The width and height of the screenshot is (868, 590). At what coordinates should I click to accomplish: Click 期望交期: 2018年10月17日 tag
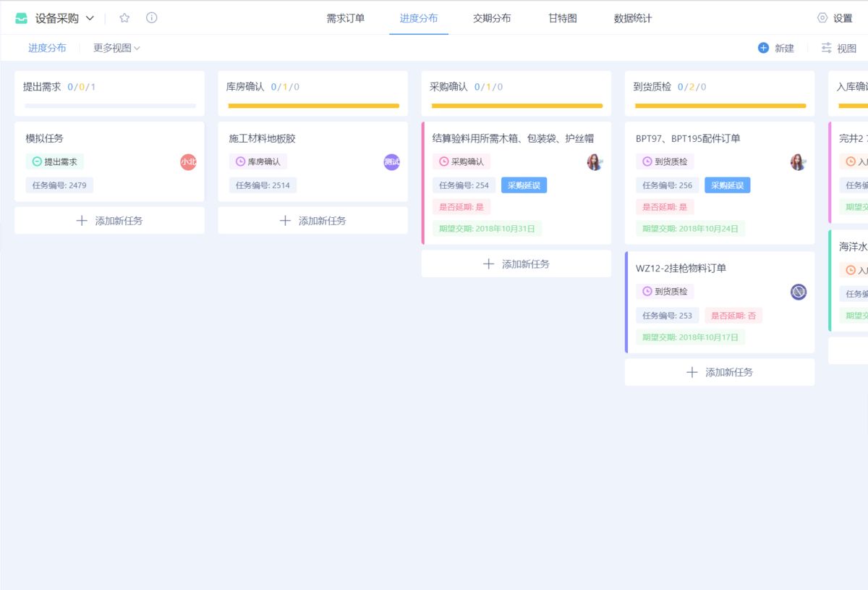(690, 337)
